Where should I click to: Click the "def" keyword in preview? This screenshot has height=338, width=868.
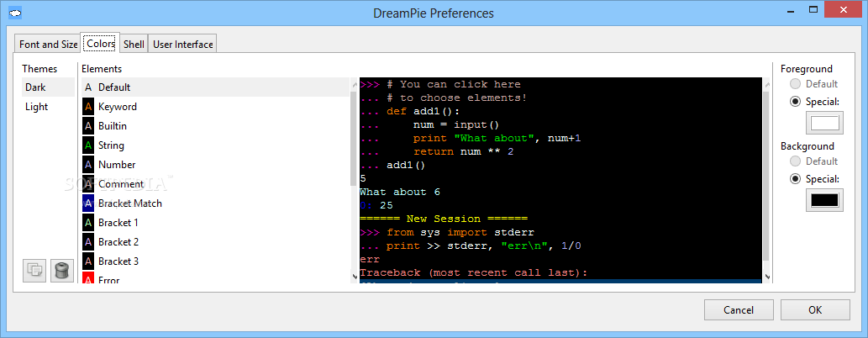[397, 111]
